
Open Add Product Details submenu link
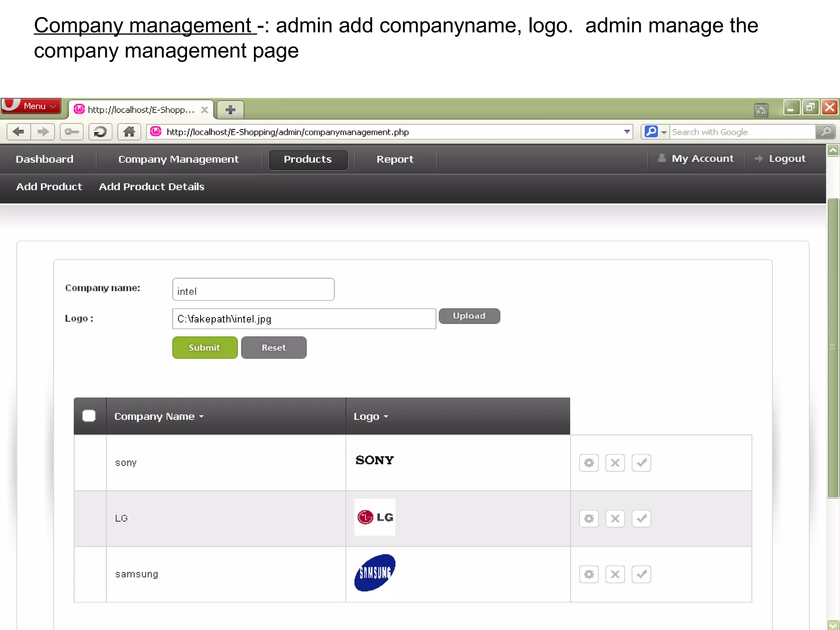152,187
